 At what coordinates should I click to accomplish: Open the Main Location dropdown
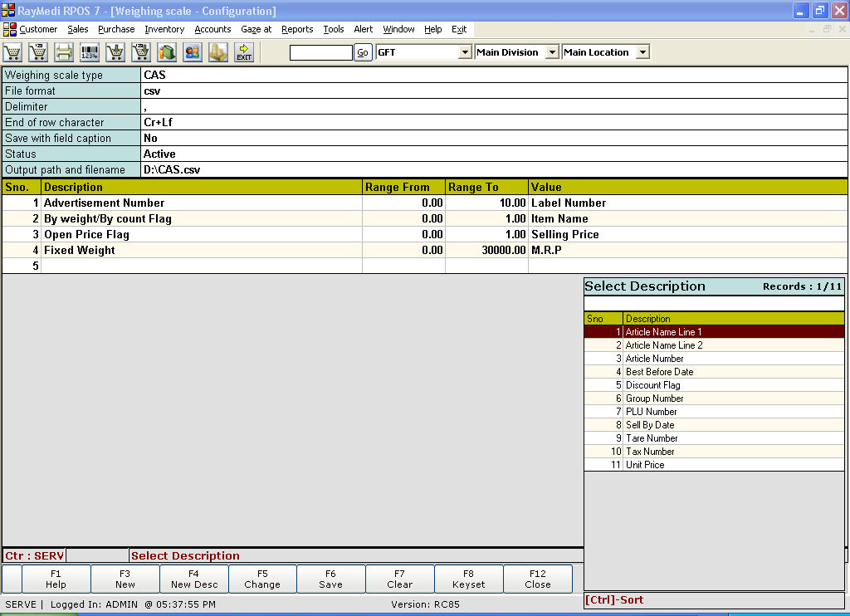coord(642,52)
